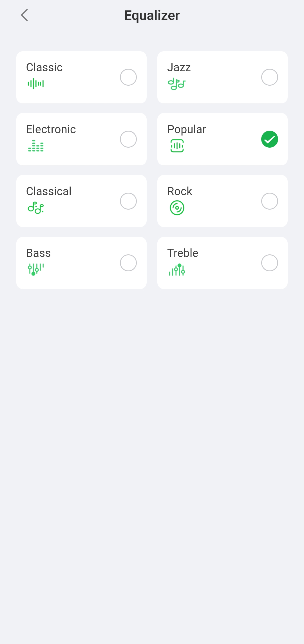Click the Jazz music notes icon

[x=176, y=84]
